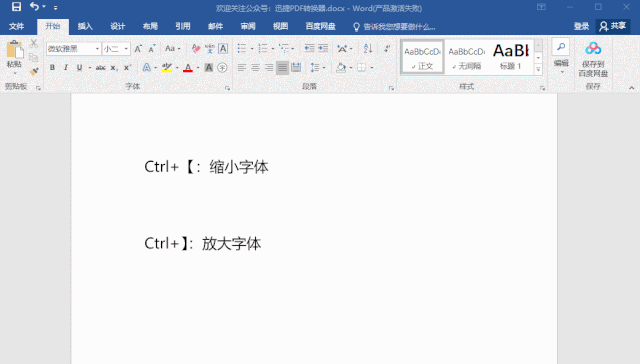
Task: Open the undo history dropdown arrow
Action: point(44,7)
